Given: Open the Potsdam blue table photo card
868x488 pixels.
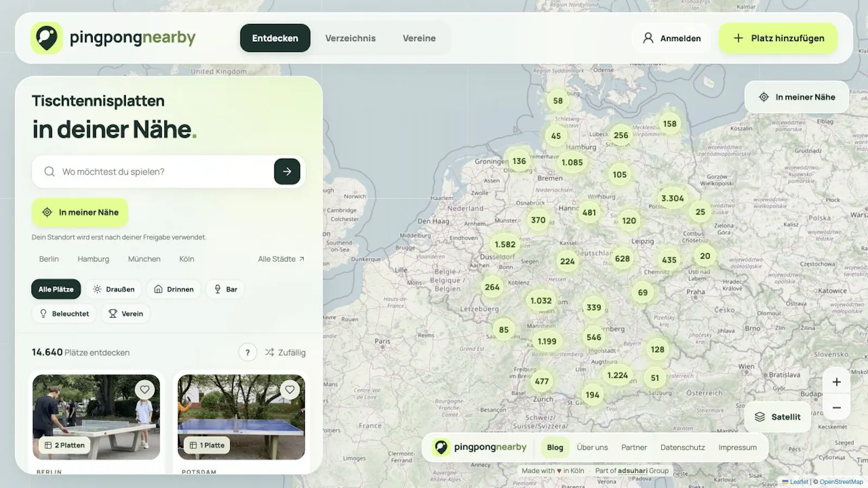Looking at the screenshot, I should pos(241,417).
